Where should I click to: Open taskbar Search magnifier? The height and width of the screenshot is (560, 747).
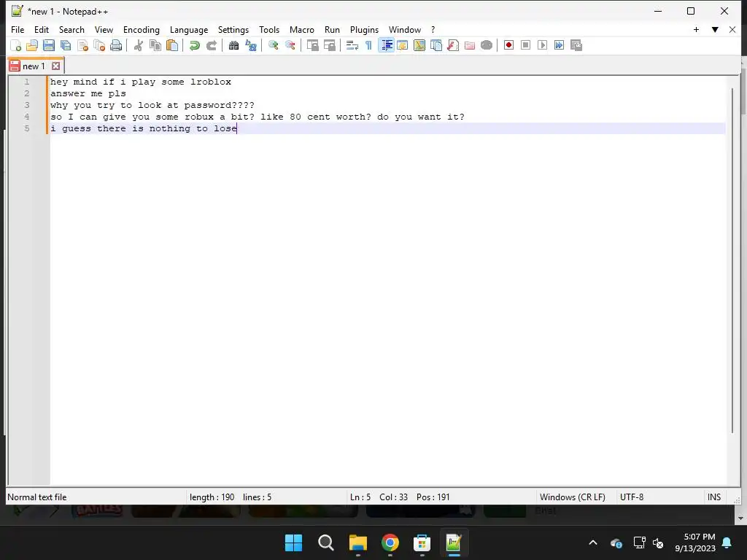[326, 542]
